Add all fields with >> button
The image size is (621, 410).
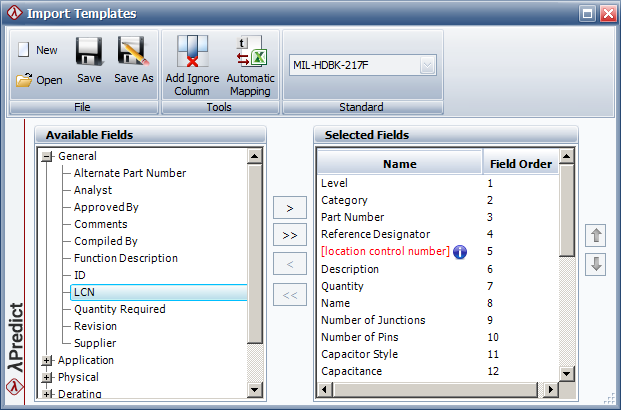click(x=289, y=236)
